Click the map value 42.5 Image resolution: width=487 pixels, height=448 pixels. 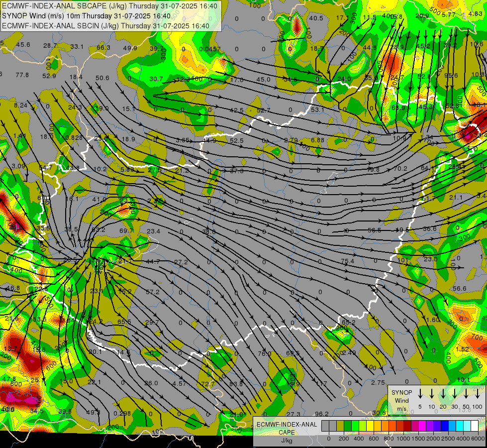237,111
